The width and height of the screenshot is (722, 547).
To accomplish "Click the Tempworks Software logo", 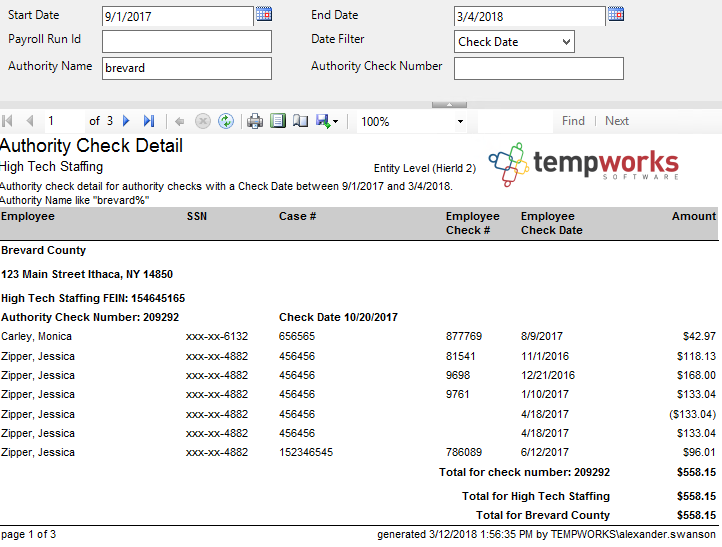I will (x=584, y=164).
